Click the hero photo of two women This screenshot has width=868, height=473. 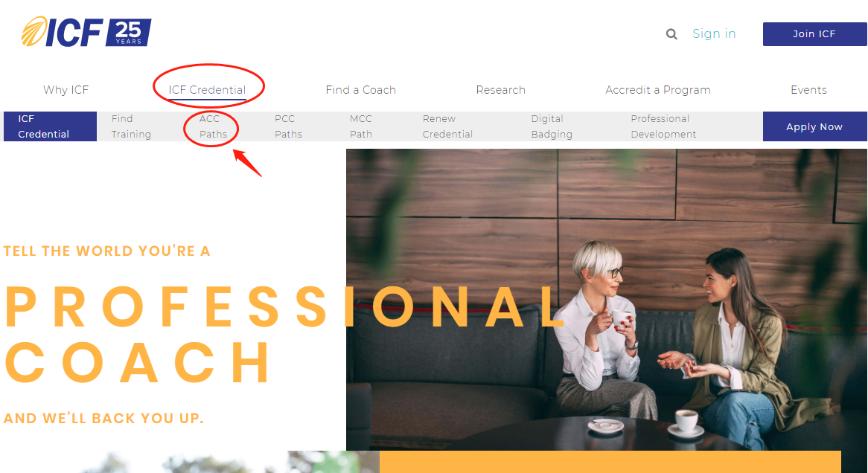click(606, 299)
